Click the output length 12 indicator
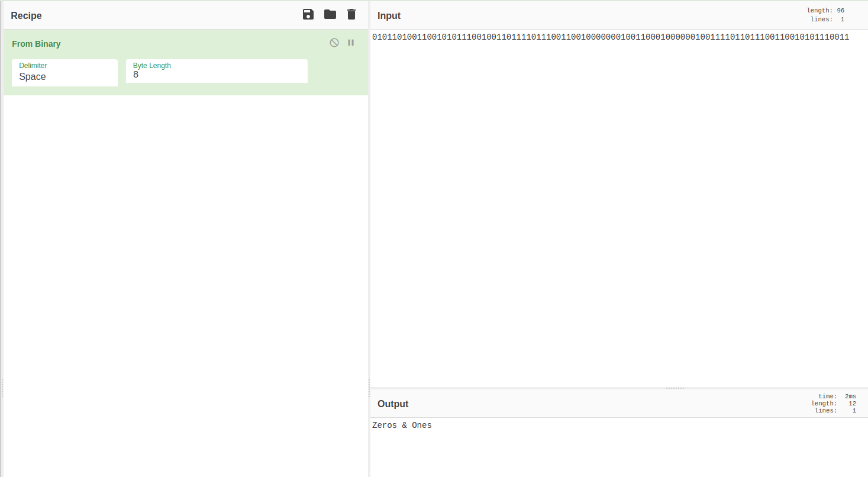 pos(834,404)
